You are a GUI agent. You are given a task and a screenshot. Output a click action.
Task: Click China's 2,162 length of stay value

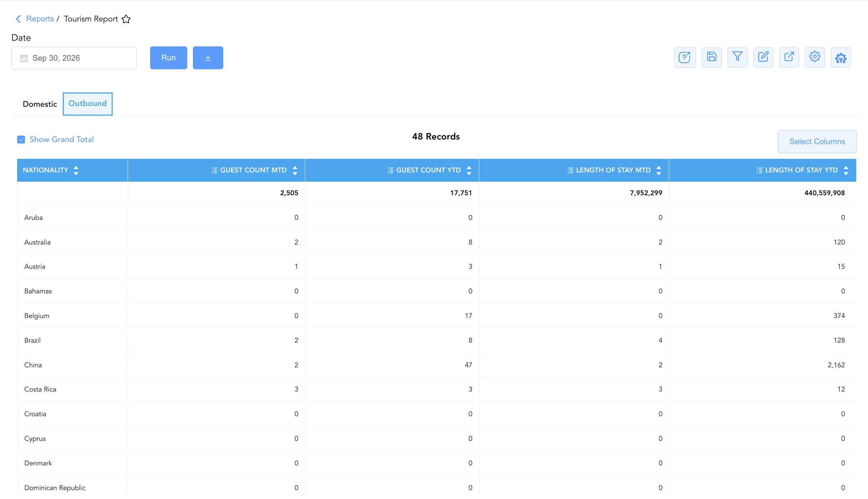836,365
